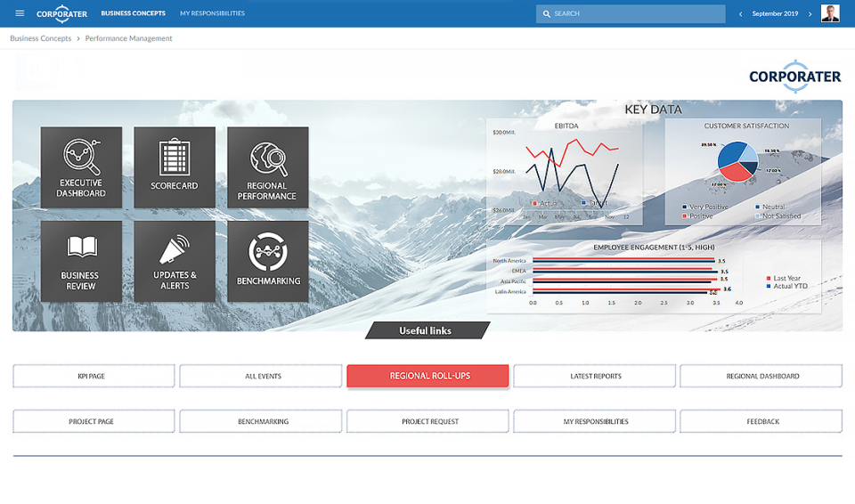Click the EBITDA line chart
Screen dimensions: 855x504
tap(565, 172)
